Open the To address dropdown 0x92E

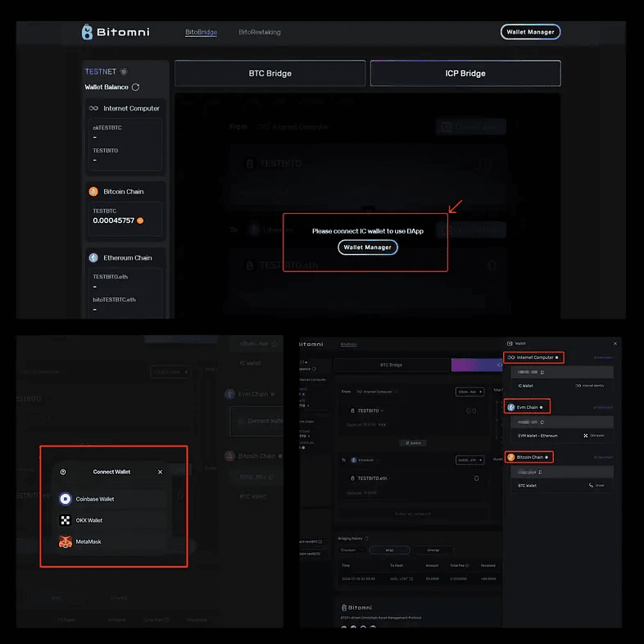click(469, 460)
